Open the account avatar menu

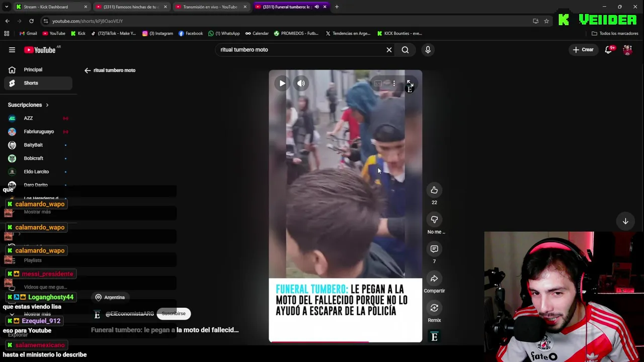coord(627,50)
